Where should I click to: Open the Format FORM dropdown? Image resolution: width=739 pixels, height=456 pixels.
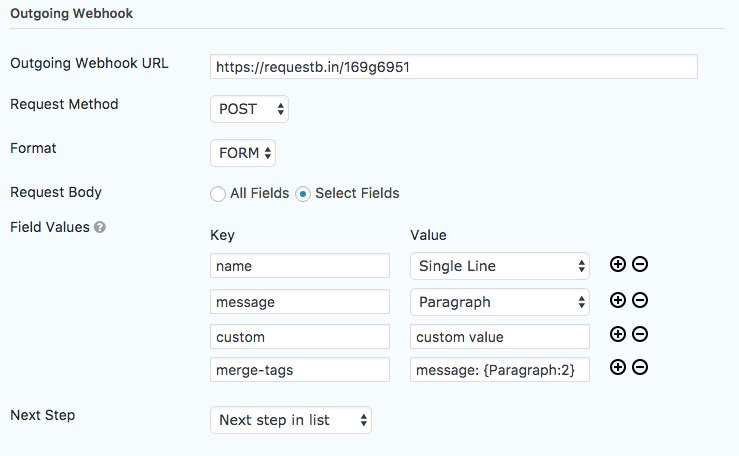(x=243, y=153)
